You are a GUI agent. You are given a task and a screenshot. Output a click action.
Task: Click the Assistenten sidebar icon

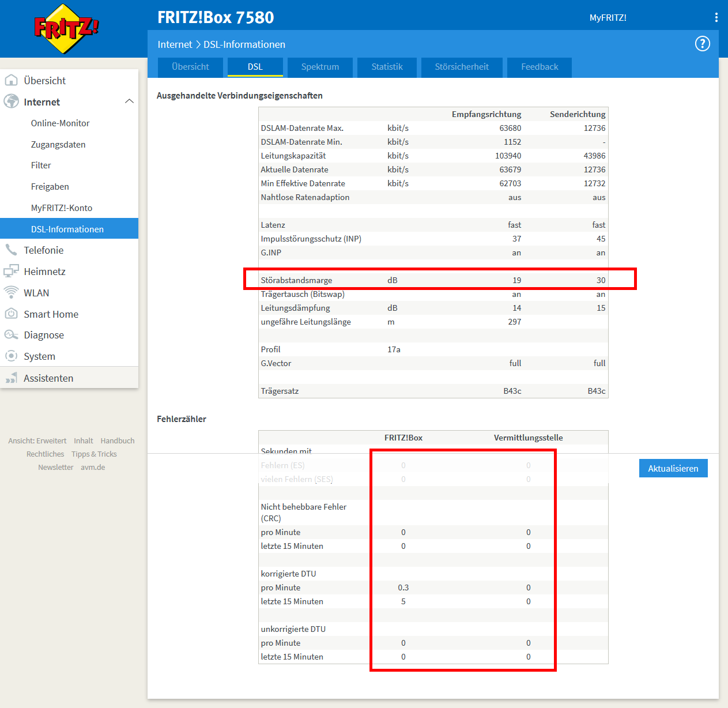[x=12, y=378]
